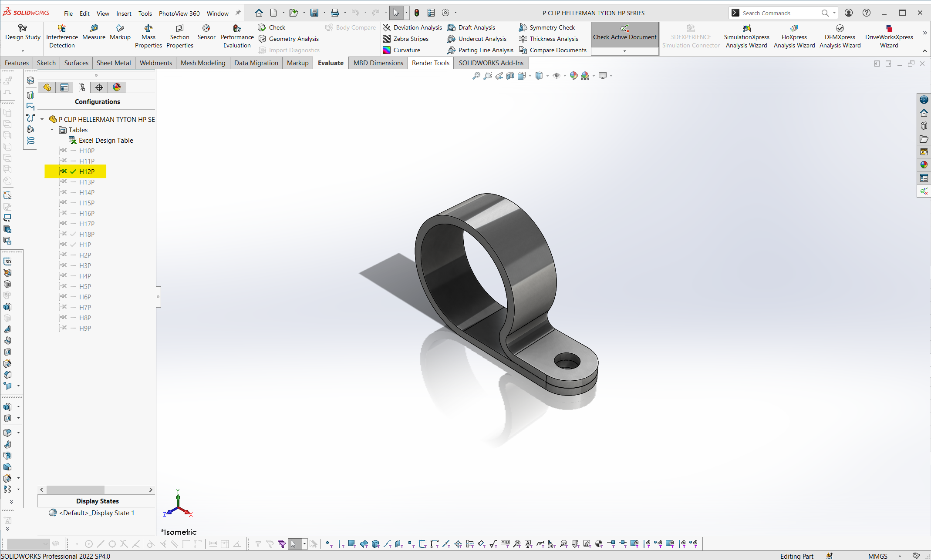Activate the H13P configuration
Image resolution: width=931 pixels, height=560 pixels.
(87, 182)
